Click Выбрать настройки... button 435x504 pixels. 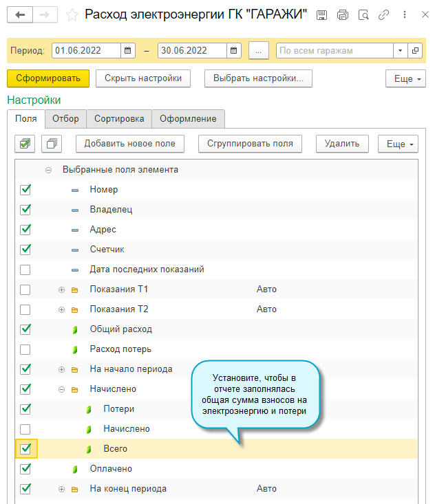point(258,78)
